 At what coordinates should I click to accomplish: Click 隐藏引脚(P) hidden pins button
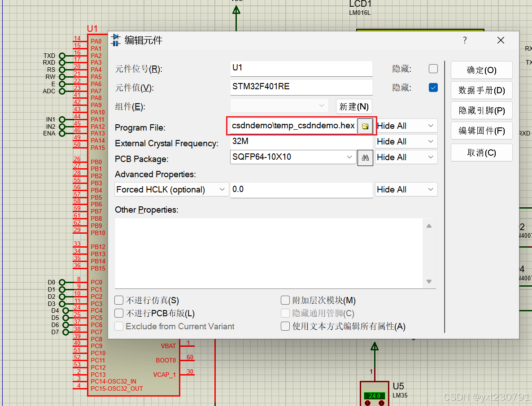pos(481,110)
